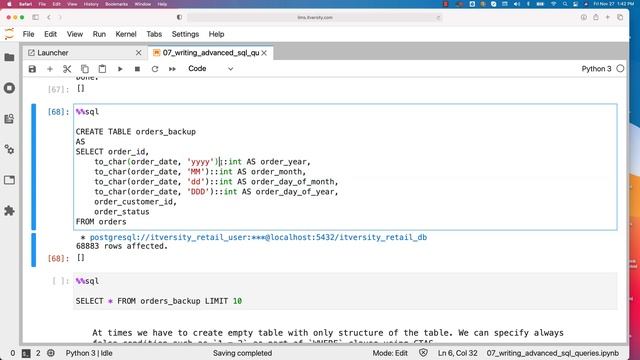Screen dimensions: 640x360
Task: Go back in Safari
Action: 49,17
